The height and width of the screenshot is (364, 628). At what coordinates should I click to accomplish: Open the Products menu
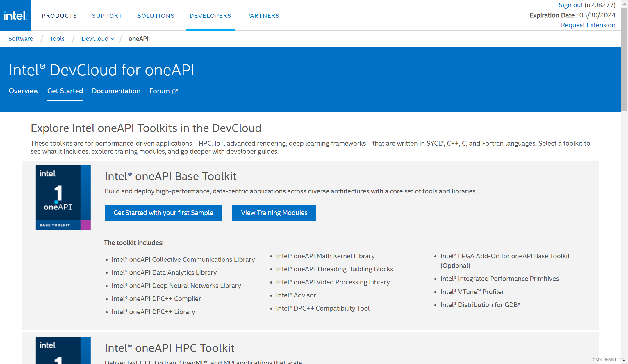tap(59, 16)
